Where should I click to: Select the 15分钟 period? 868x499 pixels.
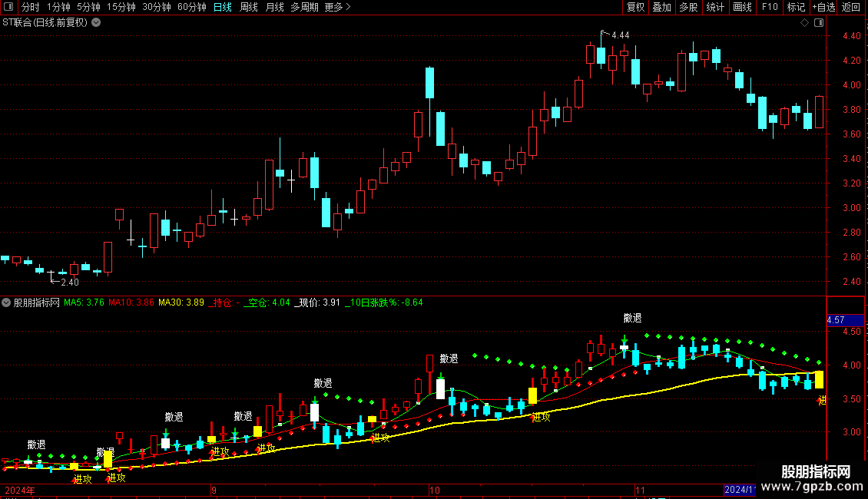(121, 7)
